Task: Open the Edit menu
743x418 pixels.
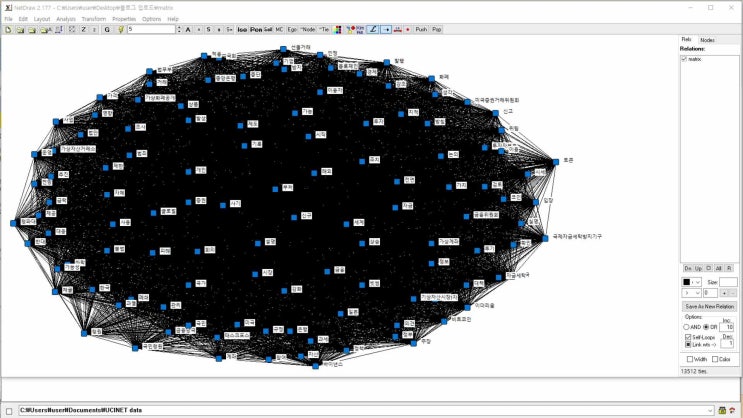Action: click(23, 19)
